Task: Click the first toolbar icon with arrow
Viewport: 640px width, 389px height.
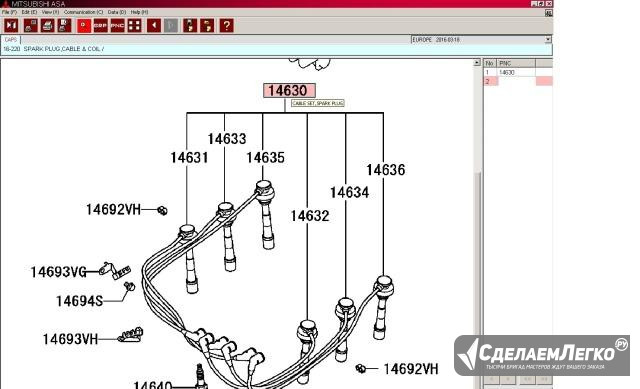Action: click(x=11, y=26)
